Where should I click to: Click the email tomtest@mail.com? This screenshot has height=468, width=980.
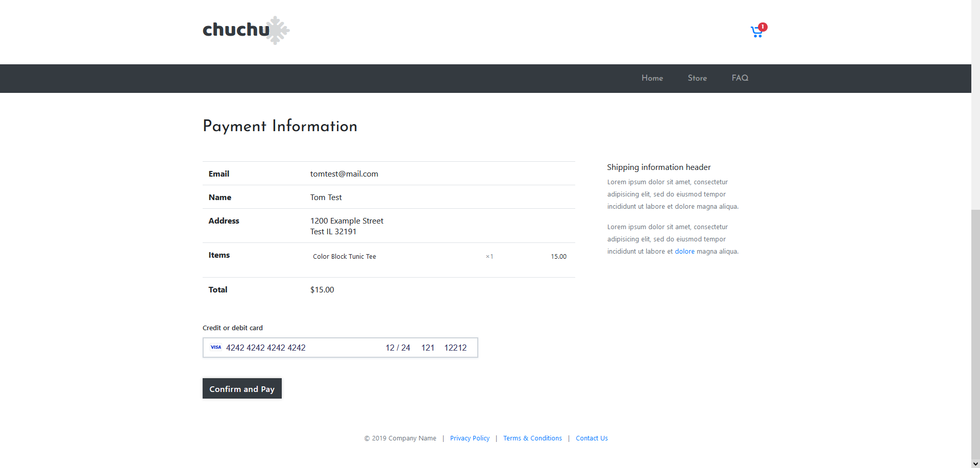coord(344,174)
